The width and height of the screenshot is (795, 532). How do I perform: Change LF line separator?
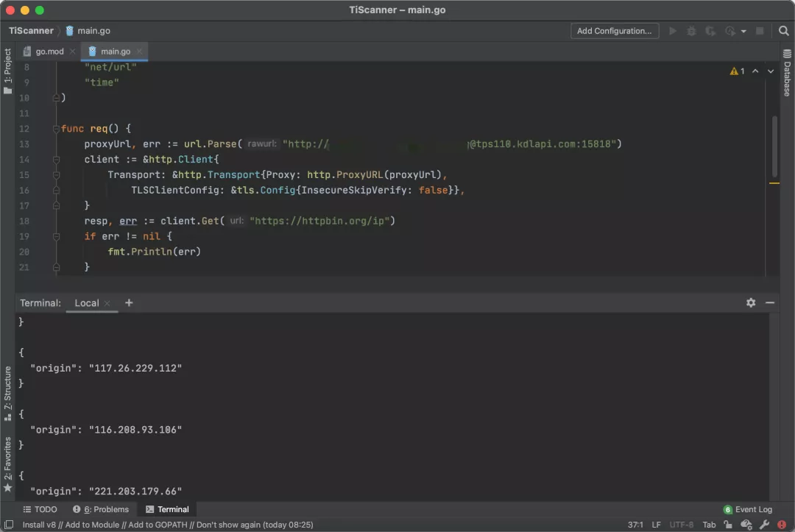point(656,525)
